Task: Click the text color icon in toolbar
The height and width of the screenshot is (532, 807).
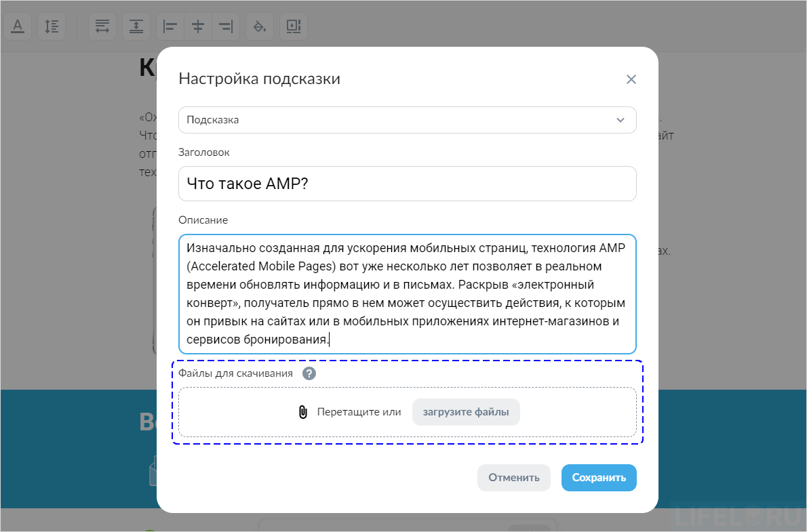Action: [18, 26]
